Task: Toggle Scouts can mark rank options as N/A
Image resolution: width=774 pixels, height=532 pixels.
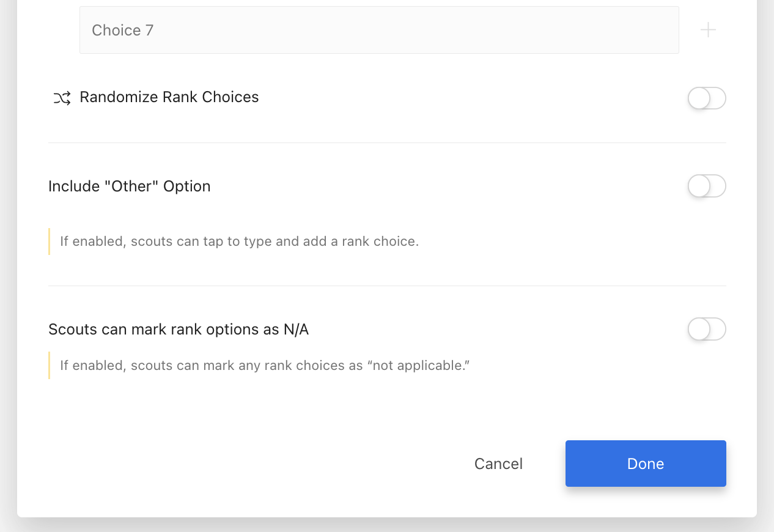Action: pyautogui.click(x=707, y=329)
